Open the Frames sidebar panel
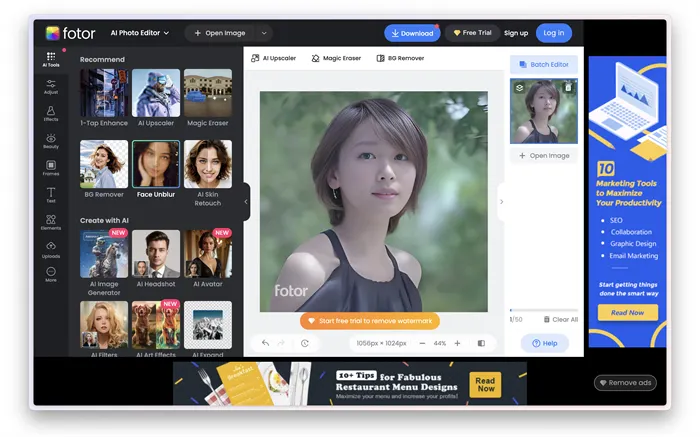700x437 pixels. click(x=51, y=168)
